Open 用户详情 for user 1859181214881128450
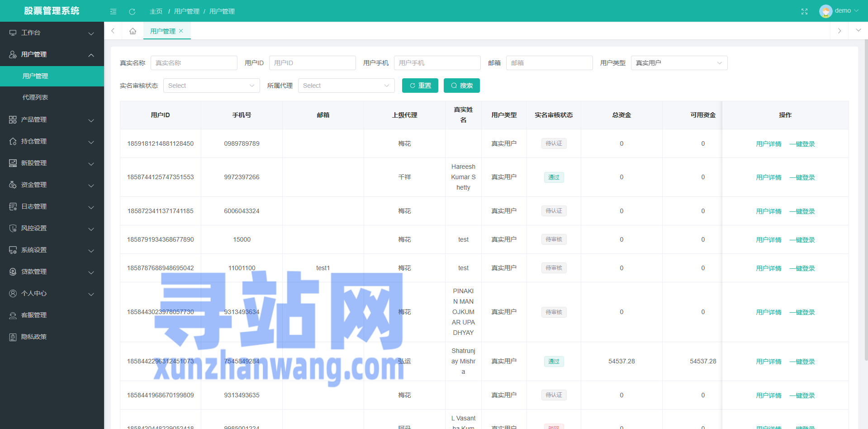The height and width of the screenshot is (429, 868). [x=768, y=144]
